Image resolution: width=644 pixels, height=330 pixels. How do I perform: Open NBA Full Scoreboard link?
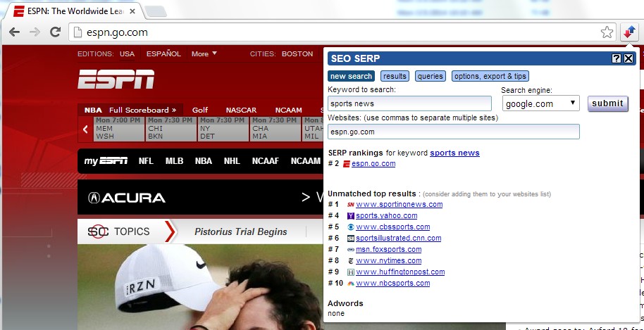[x=142, y=110]
